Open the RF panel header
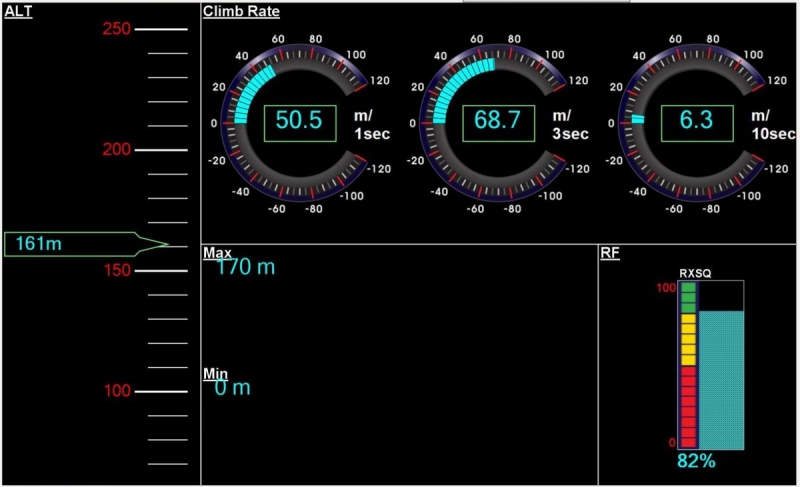Image resolution: width=800 pixels, height=487 pixels. 610,253
